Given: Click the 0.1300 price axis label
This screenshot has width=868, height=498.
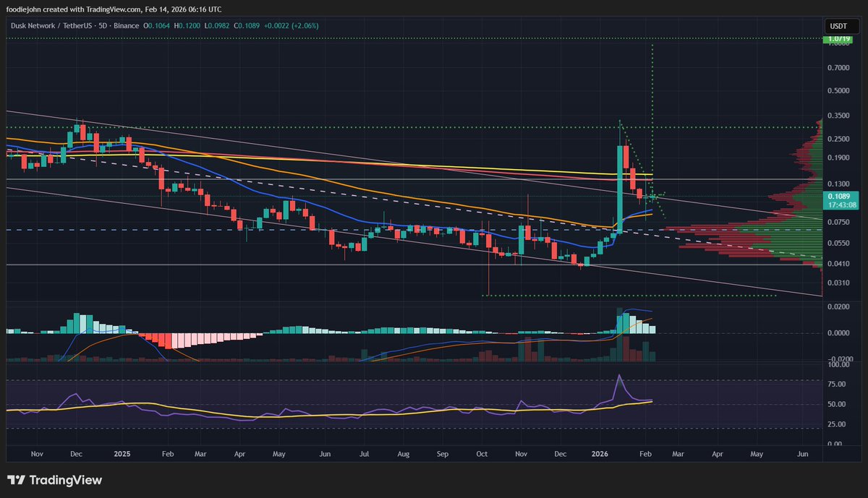Looking at the screenshot, I should pos(839,184).
